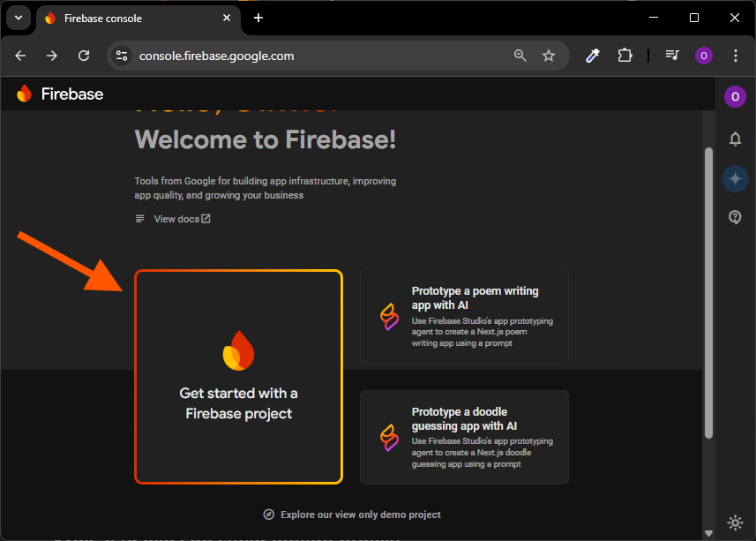Open the zoom magnifier in address bar
The width and height of the screenshot is (756, 541).
(x=520, y=56)
